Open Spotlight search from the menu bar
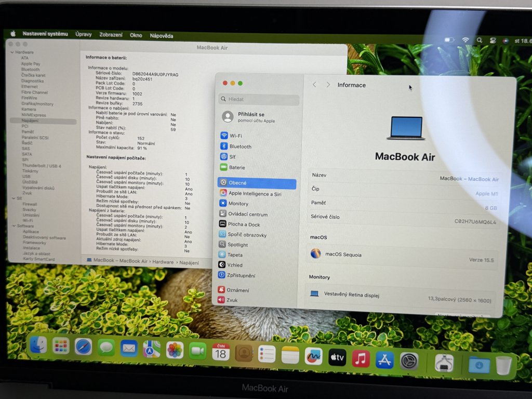This screenshot has width=532, height=399. [479, 41]
